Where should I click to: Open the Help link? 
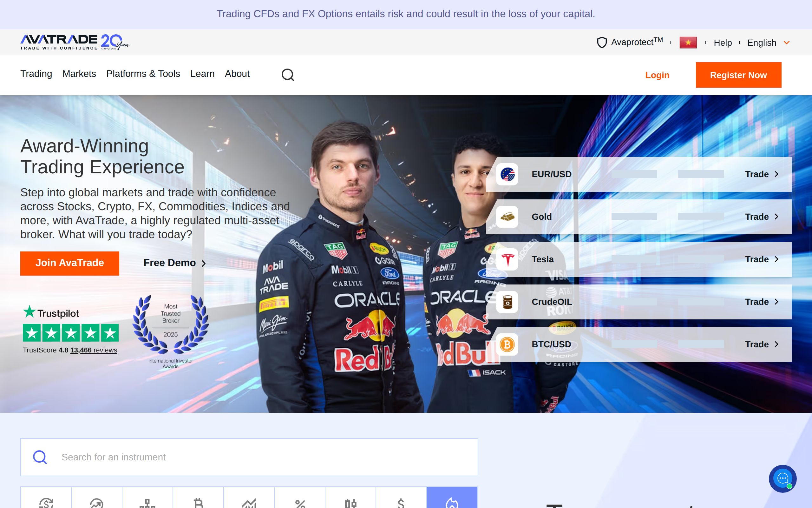coord(723,43)
